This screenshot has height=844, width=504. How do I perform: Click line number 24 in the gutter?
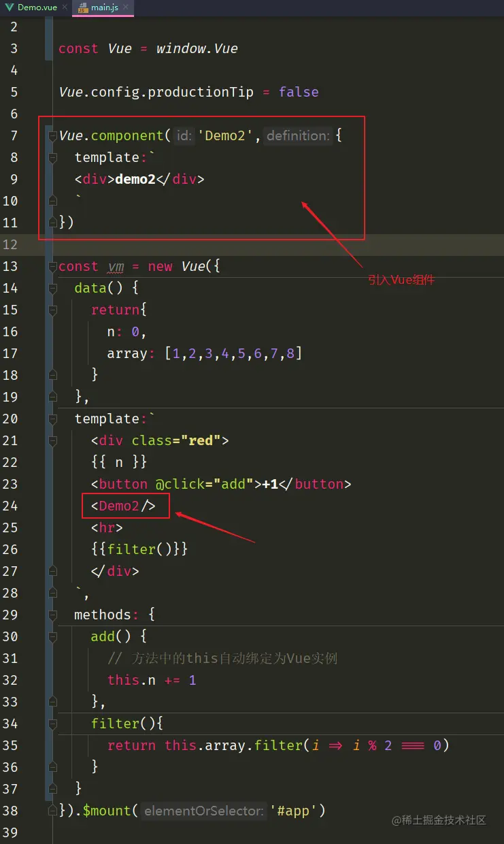coord(11,506)
